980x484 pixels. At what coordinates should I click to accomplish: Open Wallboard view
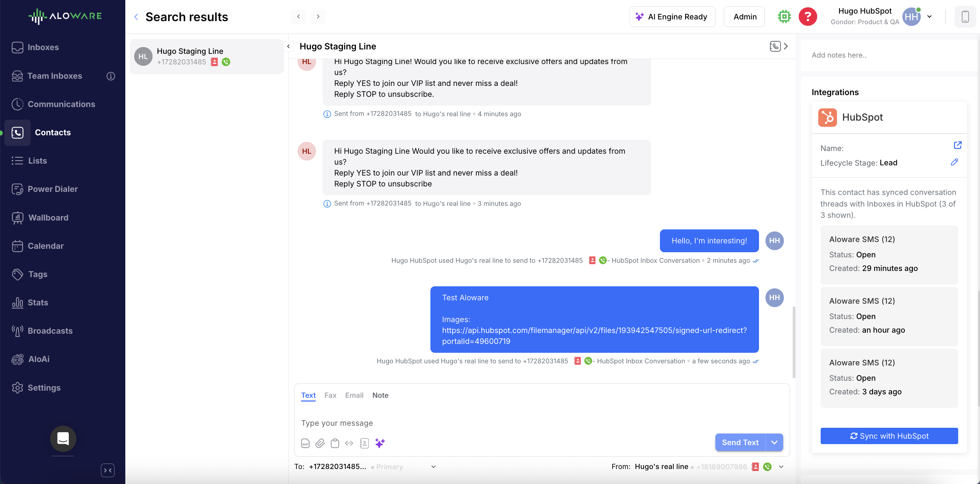[x=40, y=217]
